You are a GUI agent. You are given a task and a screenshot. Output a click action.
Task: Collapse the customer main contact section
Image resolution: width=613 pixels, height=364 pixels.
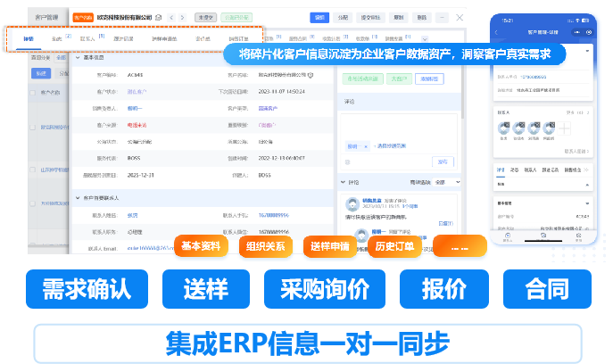76,197
